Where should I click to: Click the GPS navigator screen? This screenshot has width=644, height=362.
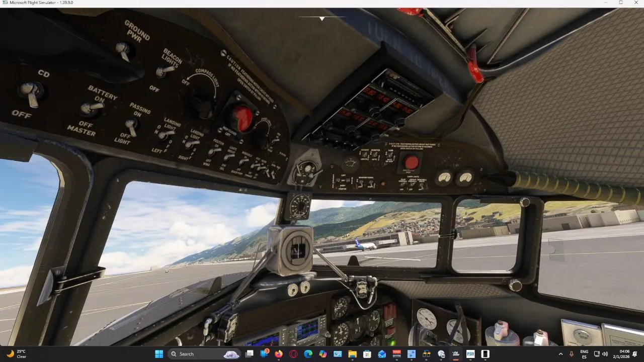tap(307, 330)
